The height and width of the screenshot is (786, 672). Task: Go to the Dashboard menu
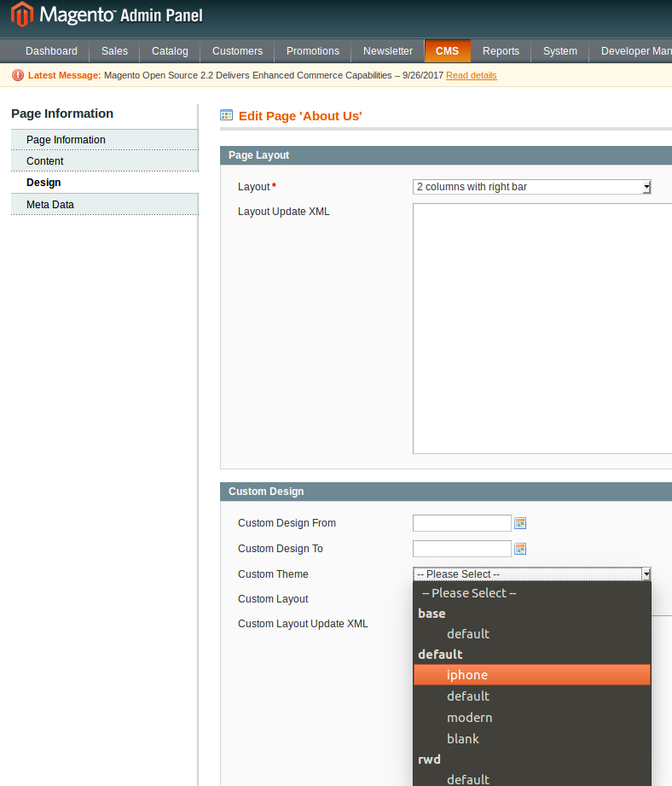[x=51, y=51]
